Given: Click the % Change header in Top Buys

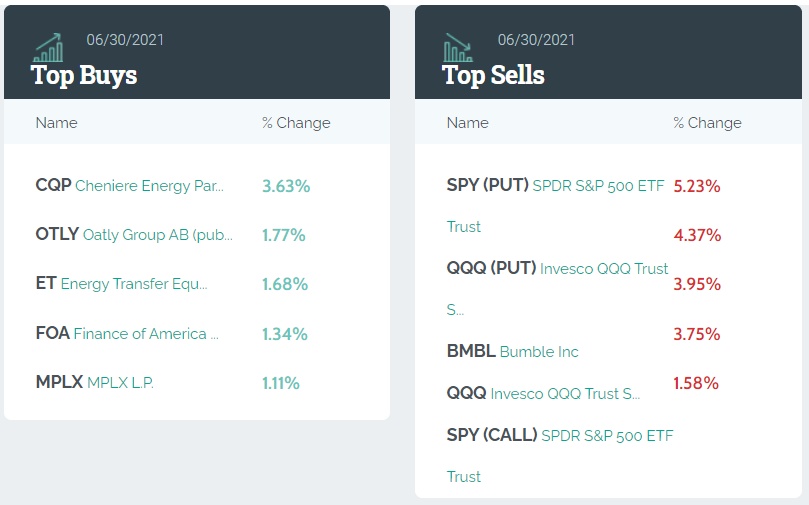Looking at the screenshot, I should pyautogui.click(x=296, y=123).
